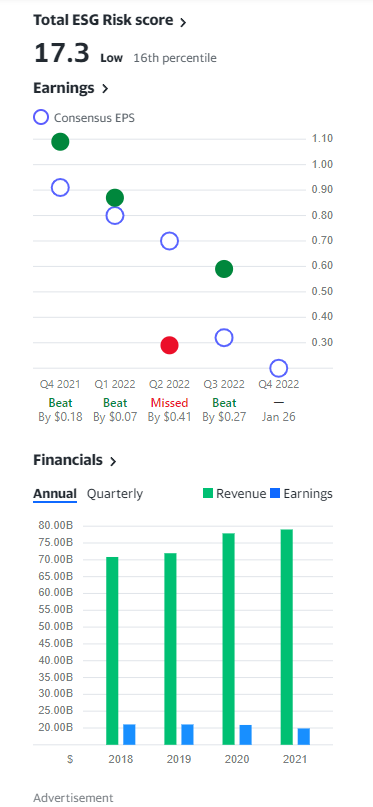Click the Revenue legend text

click(241, 494)
